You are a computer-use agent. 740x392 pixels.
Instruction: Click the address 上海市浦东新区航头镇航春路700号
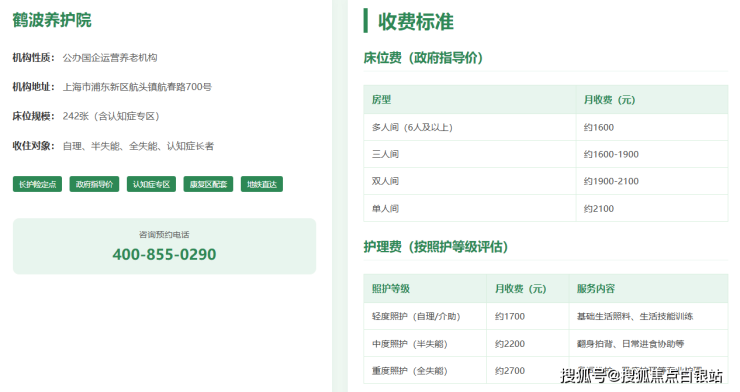[137, 87]
